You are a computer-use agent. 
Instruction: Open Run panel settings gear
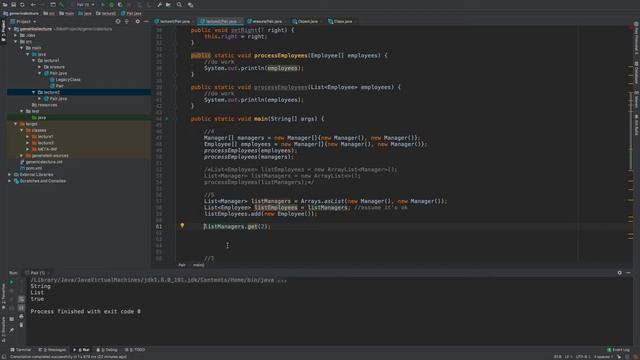620,273
